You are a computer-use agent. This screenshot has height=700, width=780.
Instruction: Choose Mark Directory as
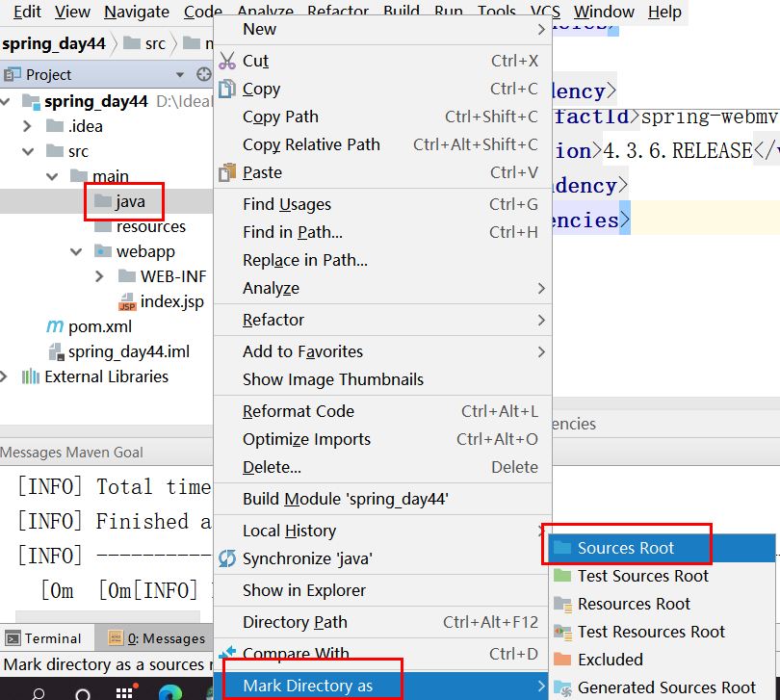pos(382,686)
